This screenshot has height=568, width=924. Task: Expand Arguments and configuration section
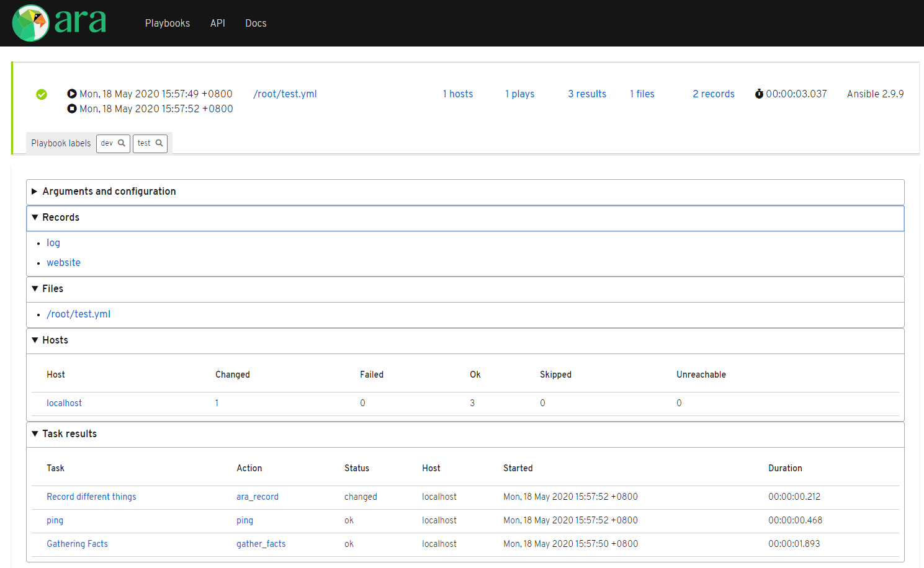(109, 192)
